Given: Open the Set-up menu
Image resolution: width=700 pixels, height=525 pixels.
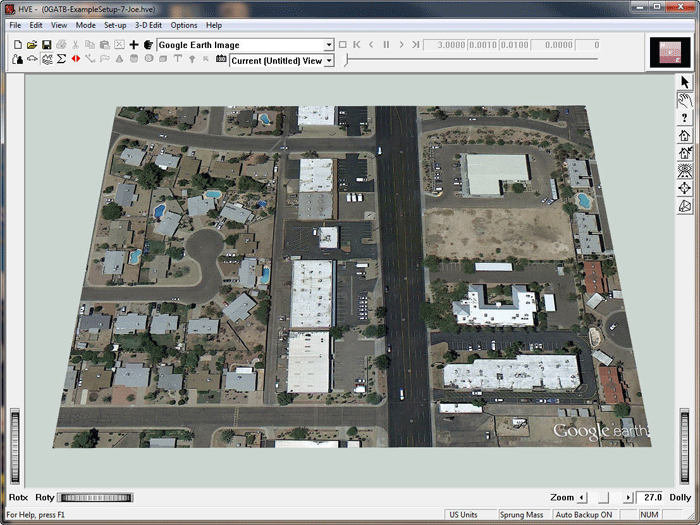Looking at the screenshot, I should pos(115,25).
